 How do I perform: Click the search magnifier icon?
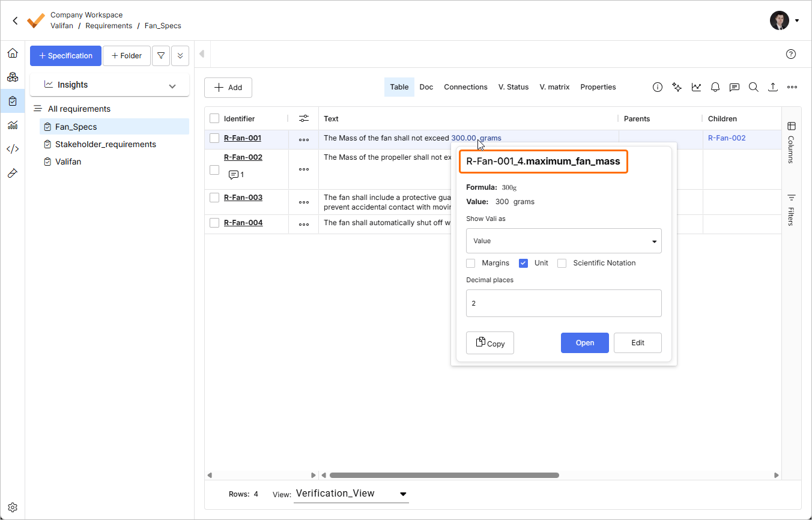(754, 87)
